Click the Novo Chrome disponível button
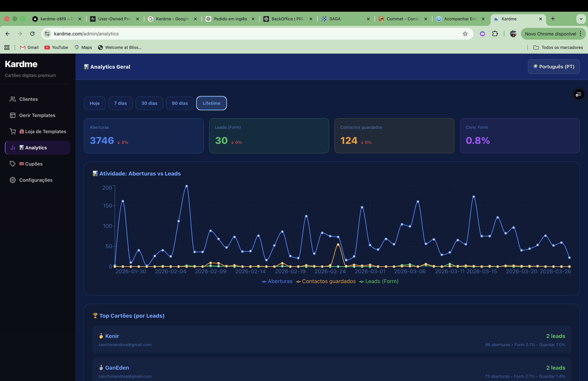Screen dimensions: 588x381 (x=550, y=34)
